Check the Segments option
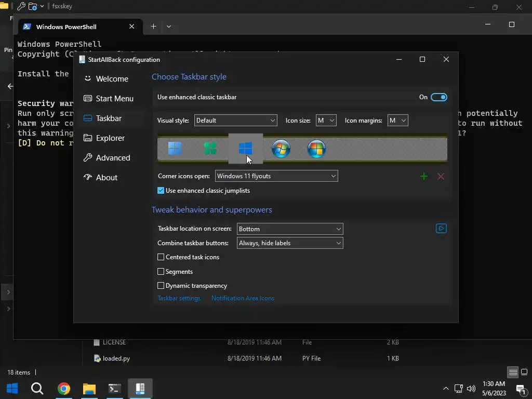The height and width of the screenshot is (399, 532). 161,271
